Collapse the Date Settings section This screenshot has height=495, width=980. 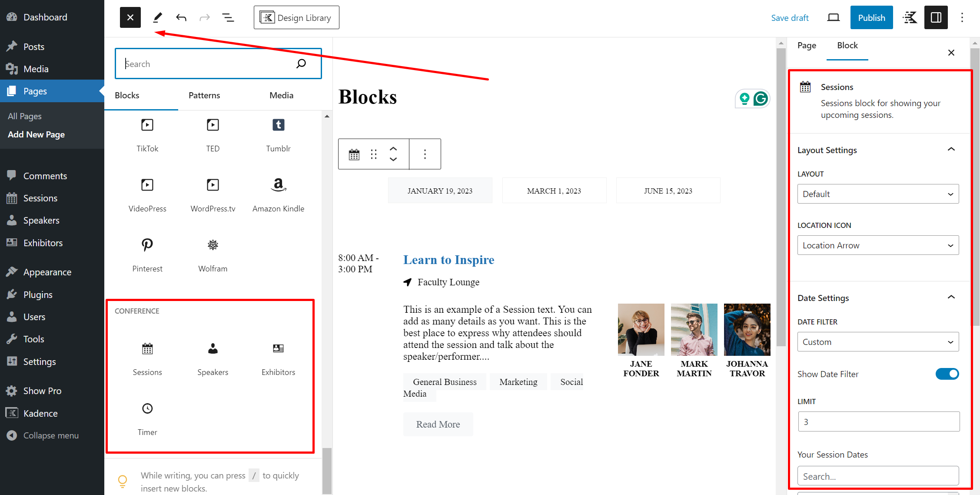tap(878, 298)
